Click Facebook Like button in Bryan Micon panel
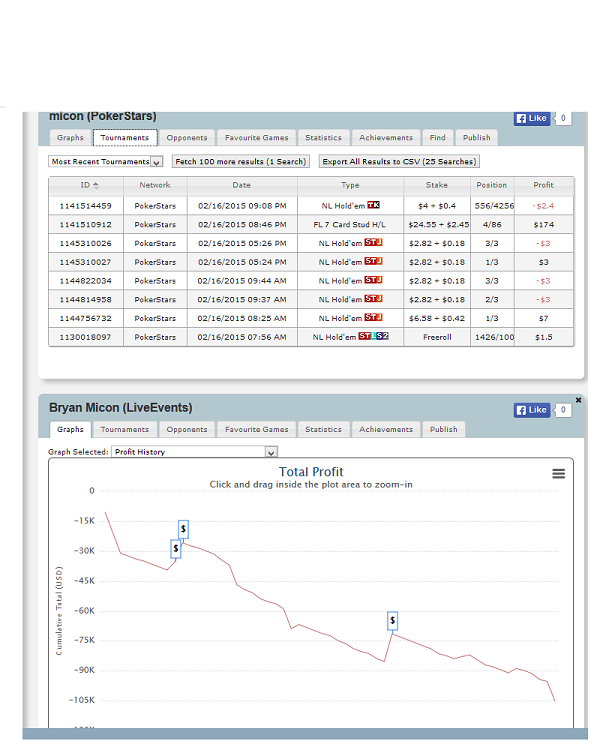603x756 pixels. tap(532, 410)
